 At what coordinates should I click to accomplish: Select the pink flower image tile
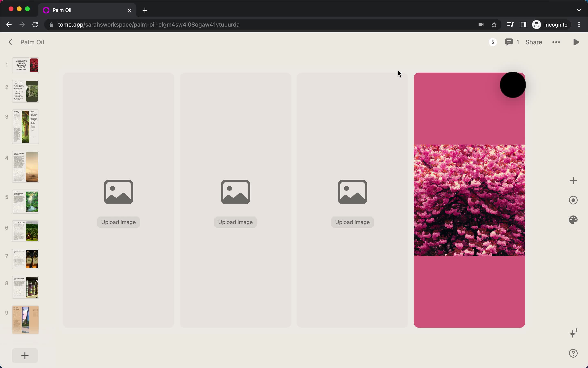(x=469, y=200)
